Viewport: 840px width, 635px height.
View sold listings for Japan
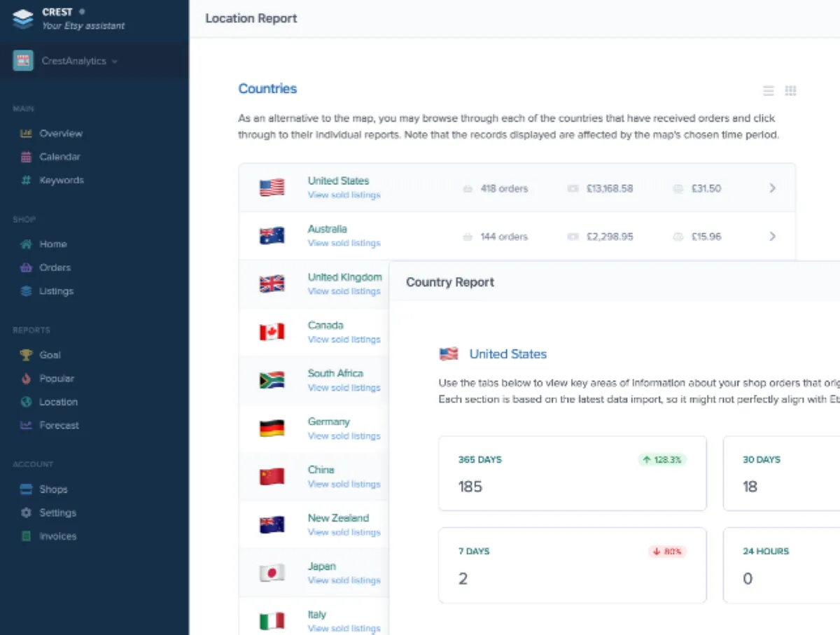(344, 580)
